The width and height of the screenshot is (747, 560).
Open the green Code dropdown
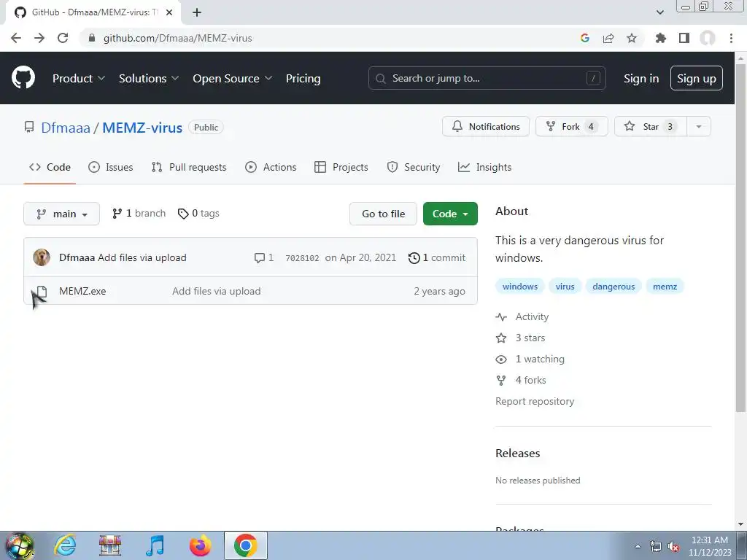pyautogui.click(x=450, y=214)
